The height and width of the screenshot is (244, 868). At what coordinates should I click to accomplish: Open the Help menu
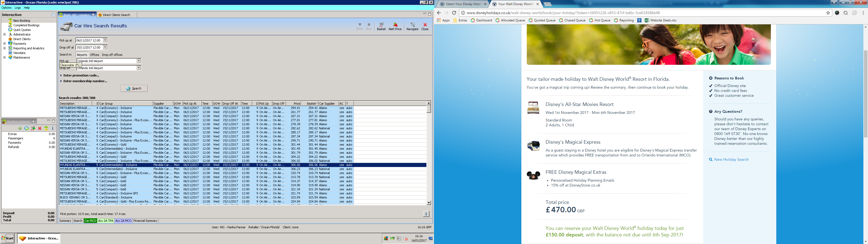[x=27, y=8]
